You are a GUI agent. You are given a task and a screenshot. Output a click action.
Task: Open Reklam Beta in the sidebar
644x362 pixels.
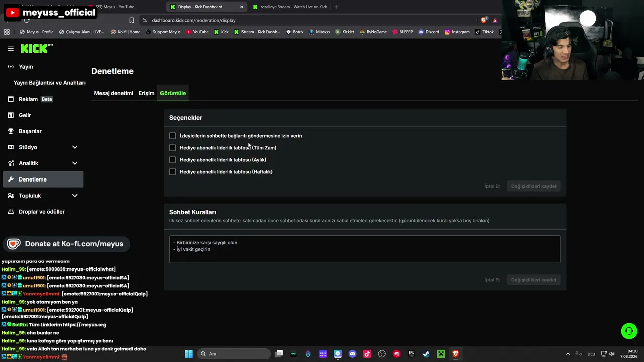pos(43,99)
